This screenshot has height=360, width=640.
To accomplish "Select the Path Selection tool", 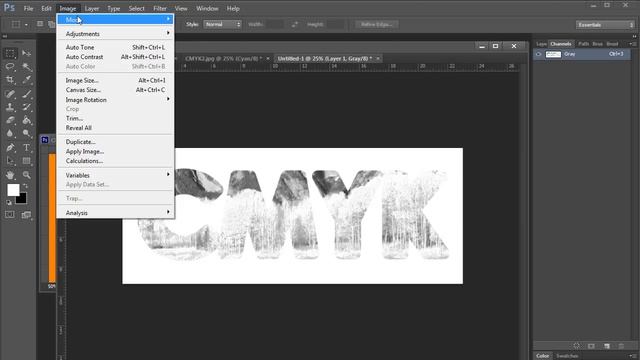I will coord(10,161).
